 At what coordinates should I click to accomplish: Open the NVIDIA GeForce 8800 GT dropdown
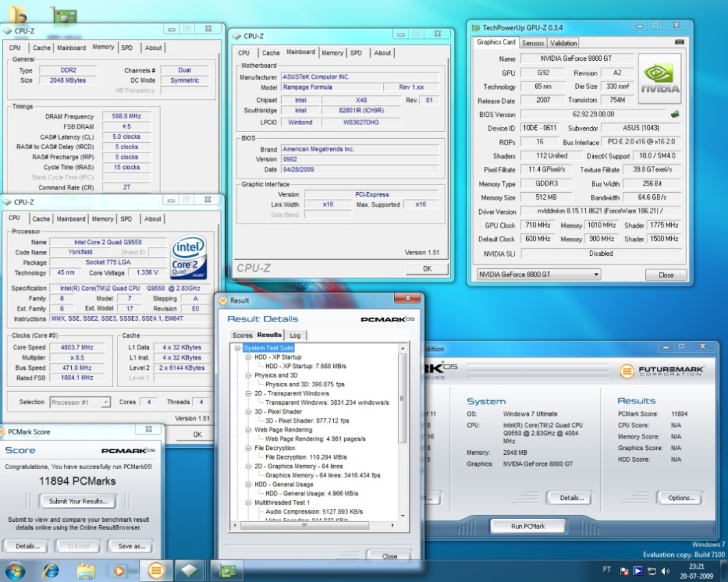tap(538, 274)
